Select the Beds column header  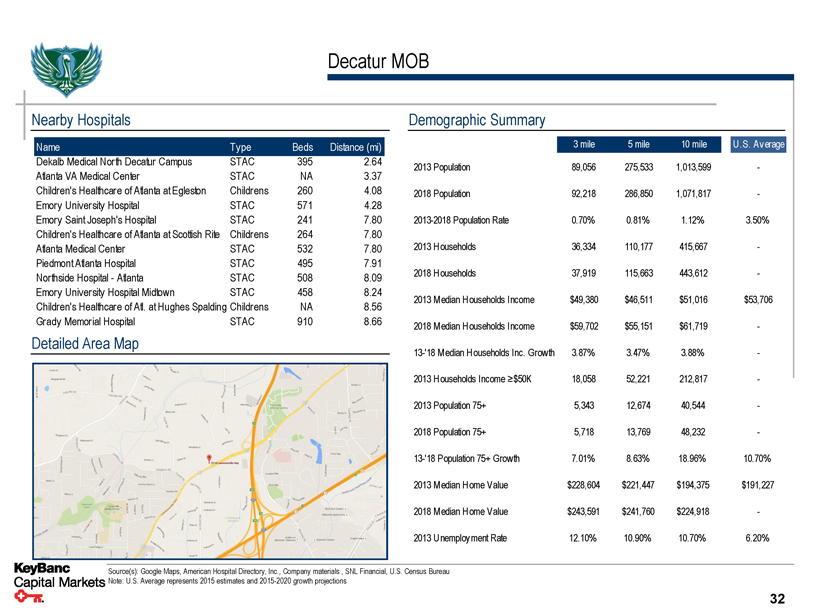pos(303,147)
